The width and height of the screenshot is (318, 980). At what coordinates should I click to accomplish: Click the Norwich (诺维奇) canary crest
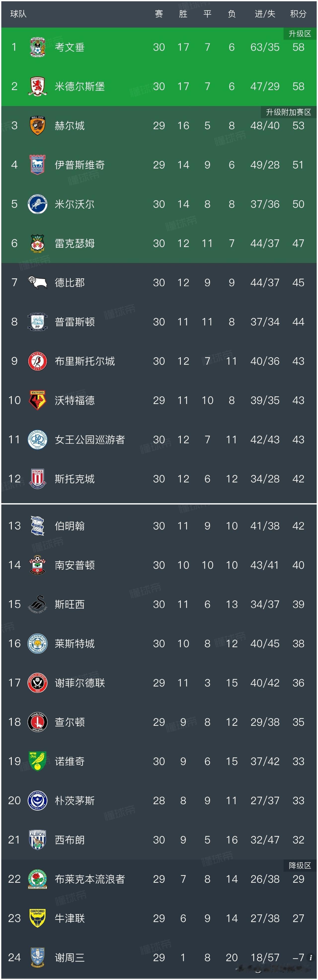tap(38, 761)
